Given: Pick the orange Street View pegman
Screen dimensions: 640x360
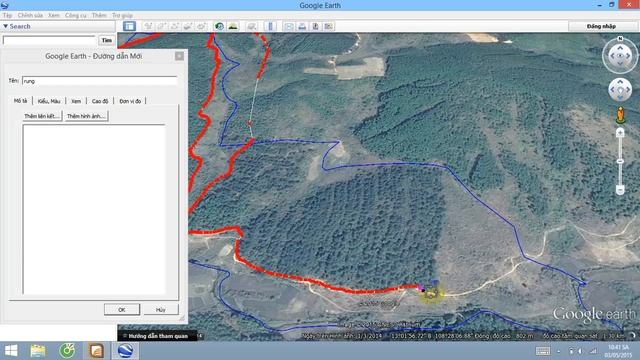Looking at the screenshot, I should click(x=620, y=115).
